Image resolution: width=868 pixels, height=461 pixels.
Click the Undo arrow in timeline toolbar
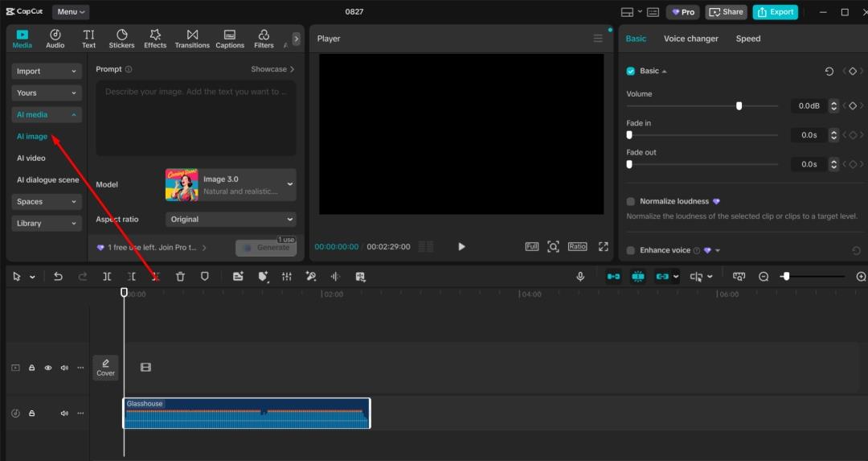(x=58, y=276)
